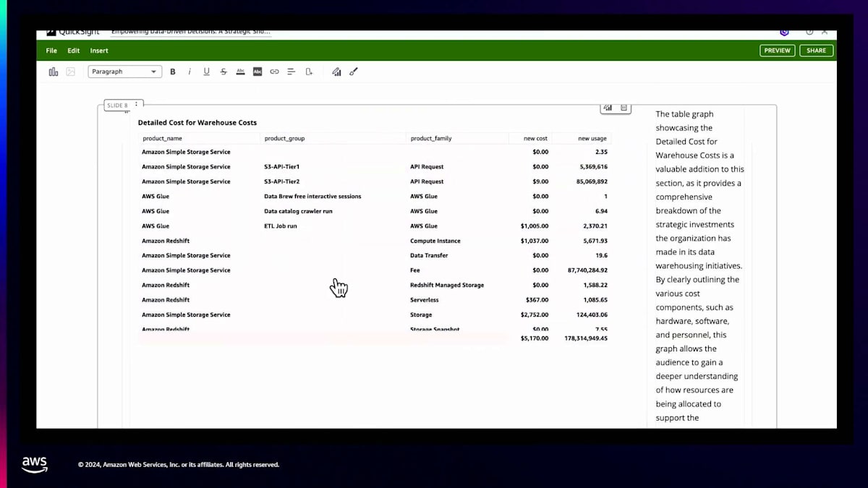Click the 124,403.06 usage value
868x488 pixels.
tap(592, 315)
